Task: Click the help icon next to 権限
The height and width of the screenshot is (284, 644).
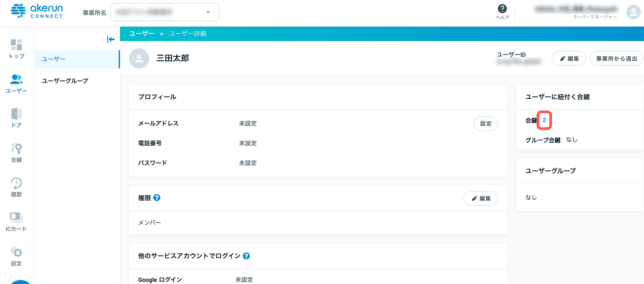Action: [157, 198]
